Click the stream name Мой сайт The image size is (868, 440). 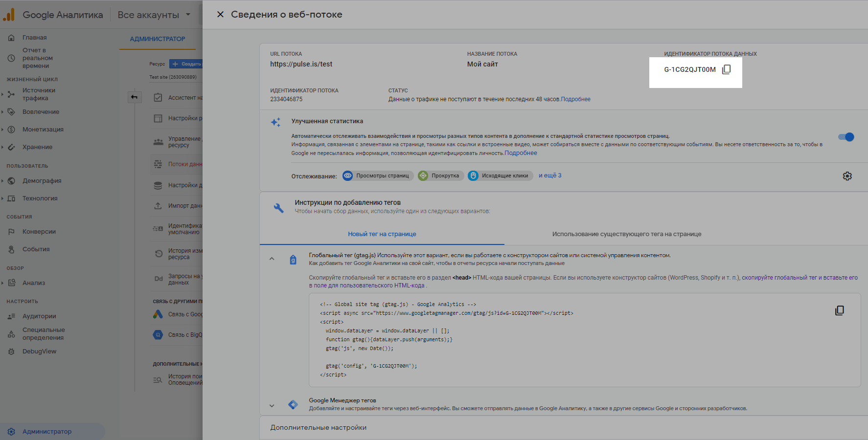click(x=482, y=64)
